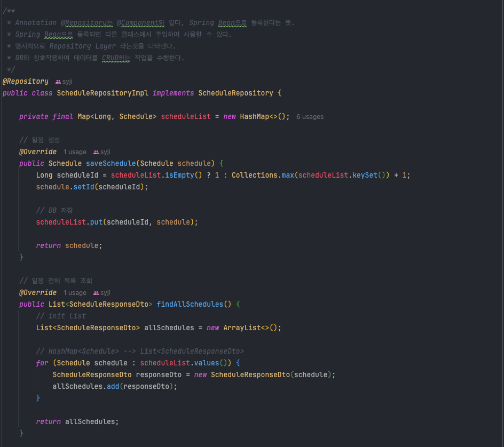The image size is (504, 447).
Task: Click closing brace of findAllSchedules method
Action: (21, 434)
